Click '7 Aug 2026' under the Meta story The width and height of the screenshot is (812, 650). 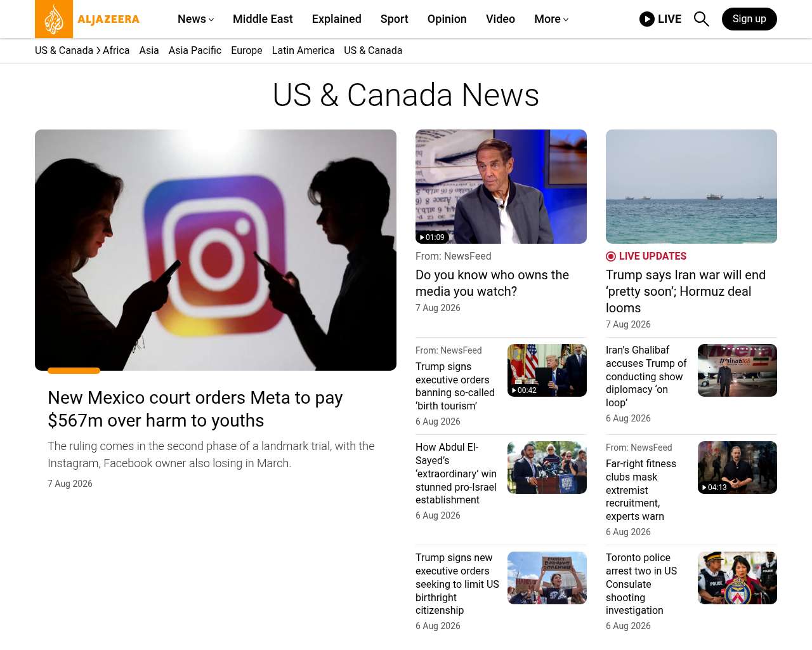[x=70, y=484]
